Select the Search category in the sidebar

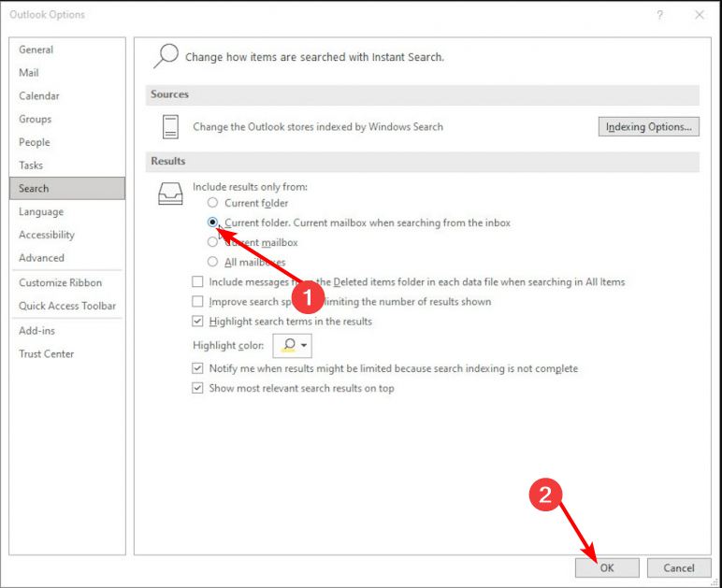67,188
